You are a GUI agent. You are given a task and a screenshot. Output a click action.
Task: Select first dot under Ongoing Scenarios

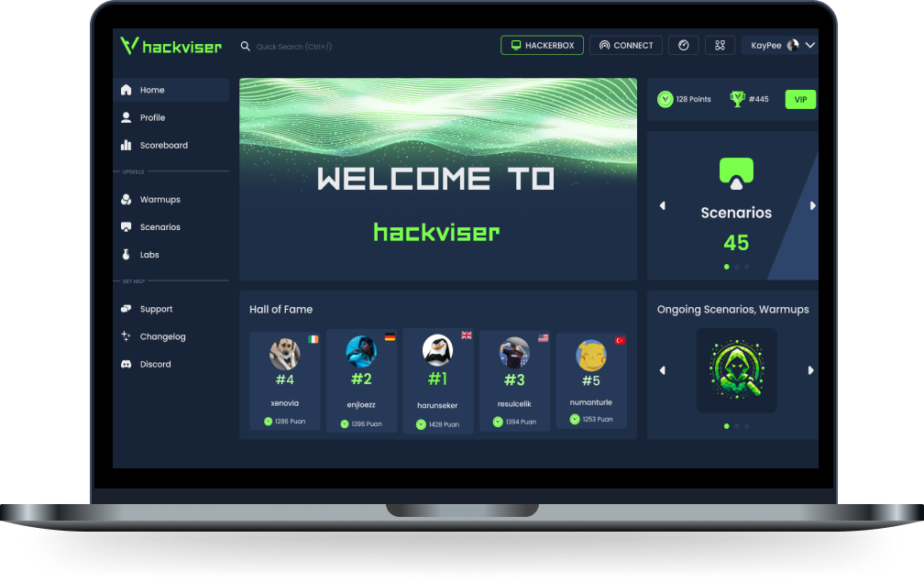click(727, 426)
